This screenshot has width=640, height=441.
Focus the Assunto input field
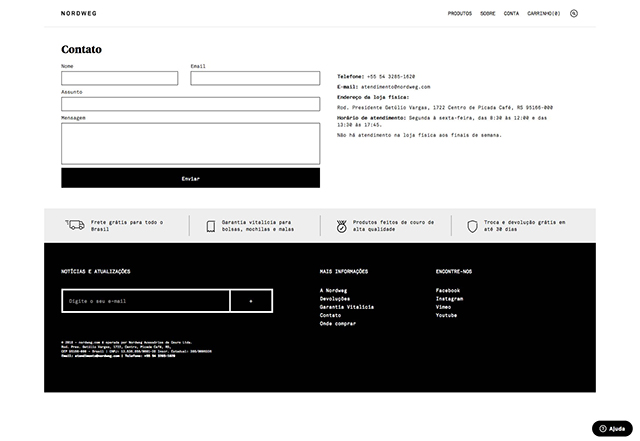pos(191,104)
